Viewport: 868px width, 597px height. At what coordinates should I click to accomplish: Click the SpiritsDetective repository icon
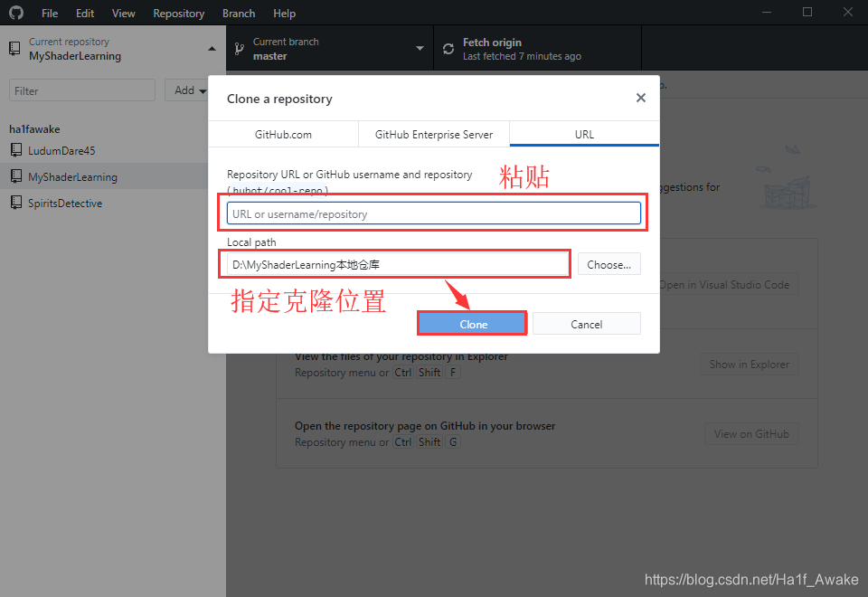point(16,202)
